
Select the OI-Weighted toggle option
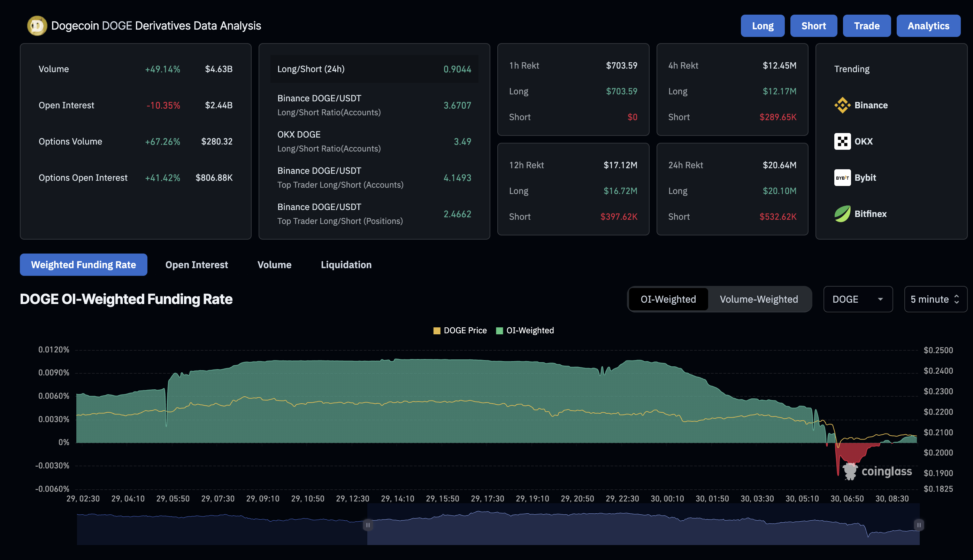click(668, 299)
